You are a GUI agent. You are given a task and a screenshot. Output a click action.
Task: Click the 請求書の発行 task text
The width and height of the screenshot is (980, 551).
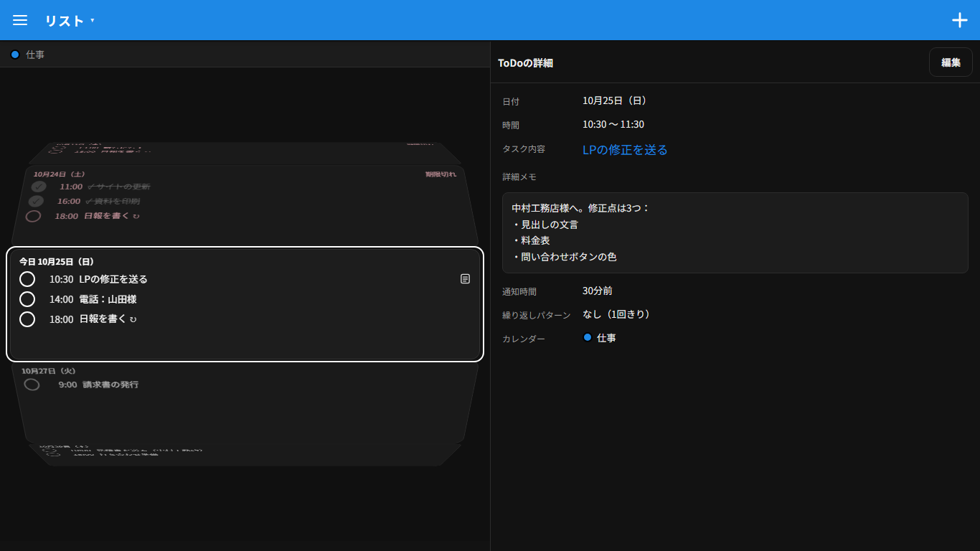(x=110, y=385)
